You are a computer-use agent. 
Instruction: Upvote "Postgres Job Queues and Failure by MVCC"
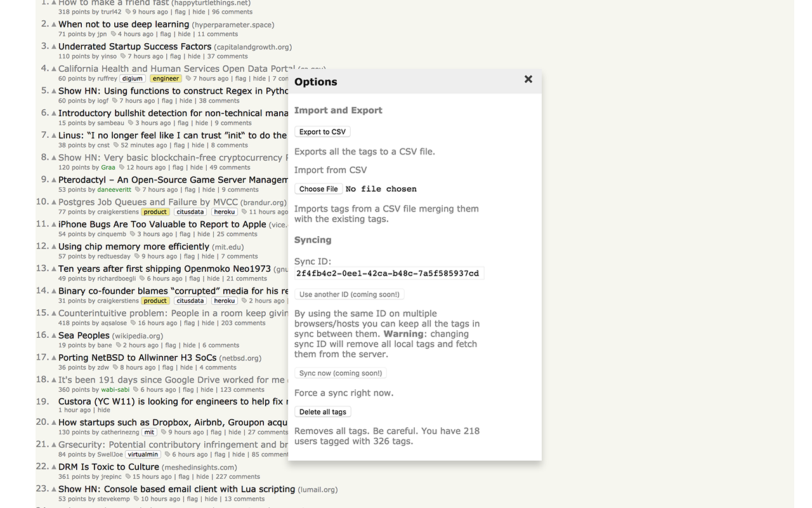53,201
